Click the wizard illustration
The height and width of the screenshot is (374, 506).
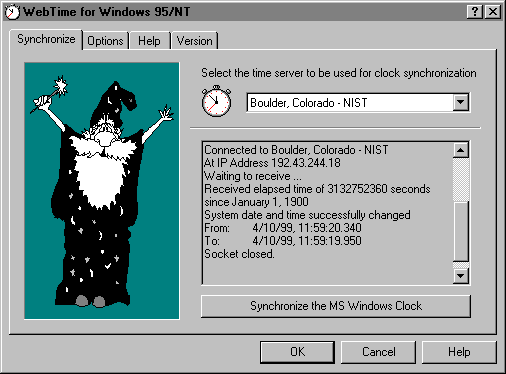tap(102, 191)
